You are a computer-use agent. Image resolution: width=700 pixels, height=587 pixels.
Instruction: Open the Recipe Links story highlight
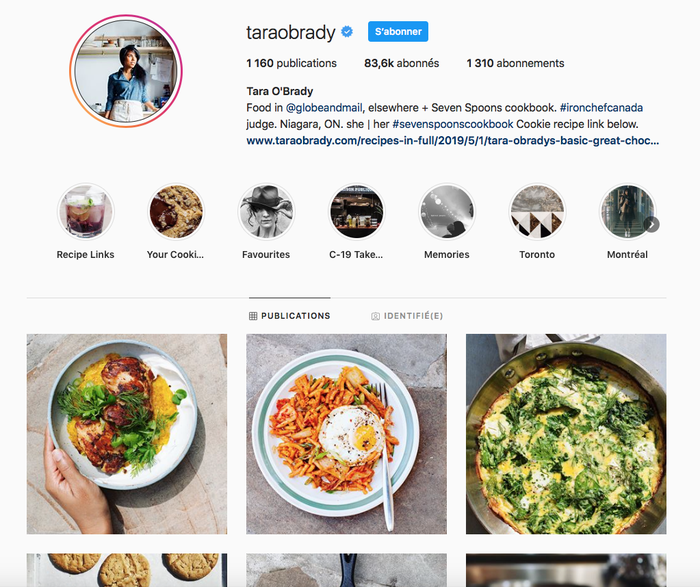(85, 212)
